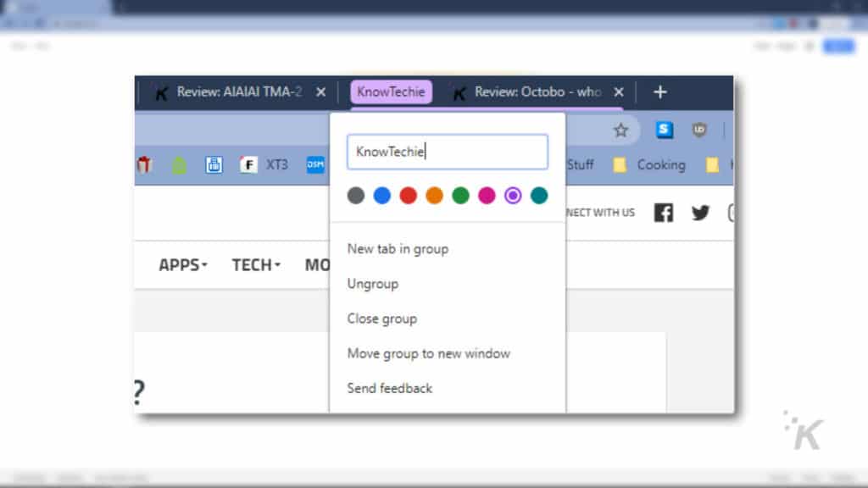Select the red tab group color
Screen dimensions: 868x488
click(x=408, y=195)
